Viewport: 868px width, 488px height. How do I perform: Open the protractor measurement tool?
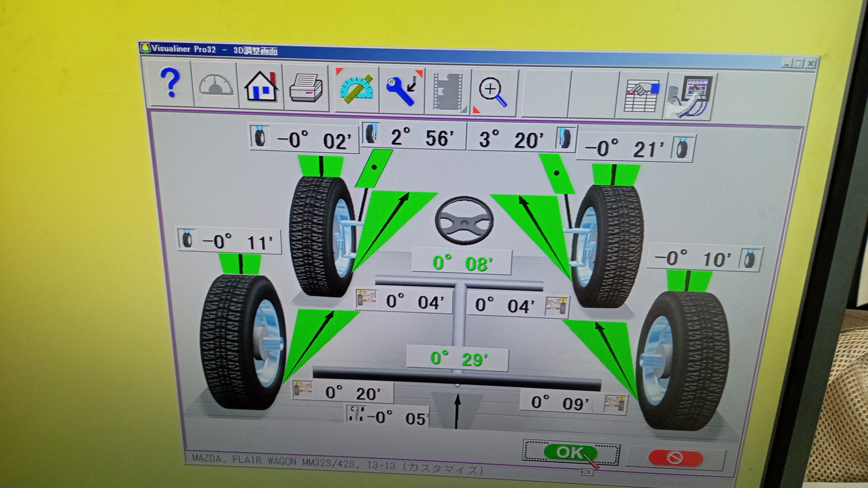pos(356,89)
